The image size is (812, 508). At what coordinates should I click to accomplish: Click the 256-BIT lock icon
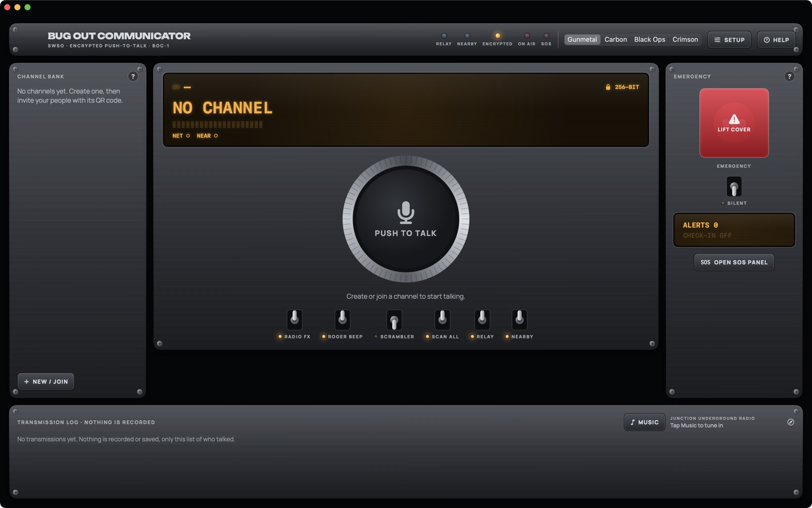[x=608, y=87]
